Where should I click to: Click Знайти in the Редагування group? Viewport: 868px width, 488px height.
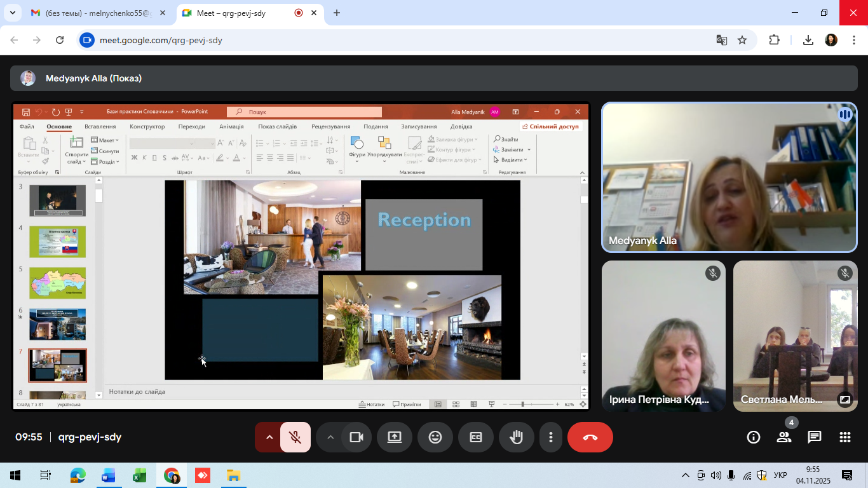(506, 139)
